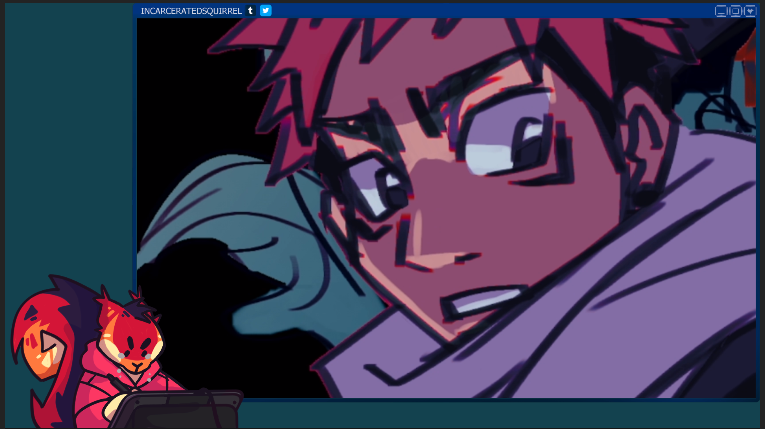This screenshot has height=429, width=765.
Task: Click the red squirrel mascot avatar
Action: pos(126,352)
